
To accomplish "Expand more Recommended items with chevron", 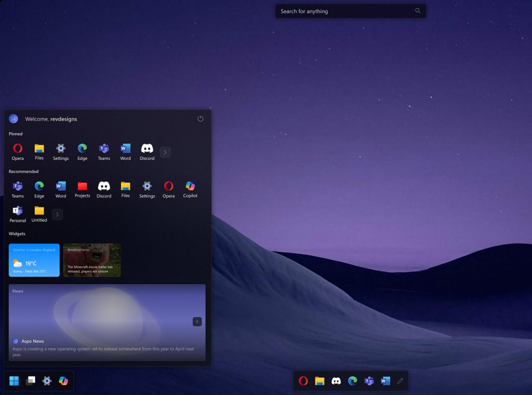I will coord(57,214).
